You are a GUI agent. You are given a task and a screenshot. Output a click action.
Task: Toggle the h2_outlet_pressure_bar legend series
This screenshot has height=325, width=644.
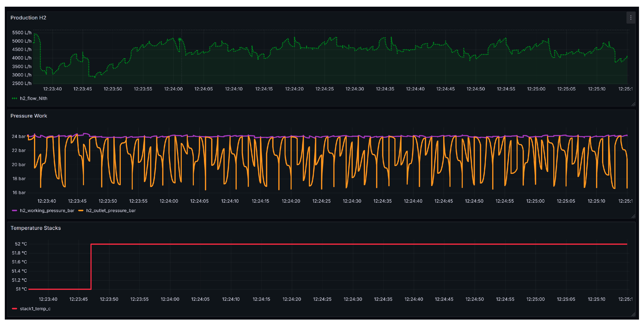pos(111,210)
